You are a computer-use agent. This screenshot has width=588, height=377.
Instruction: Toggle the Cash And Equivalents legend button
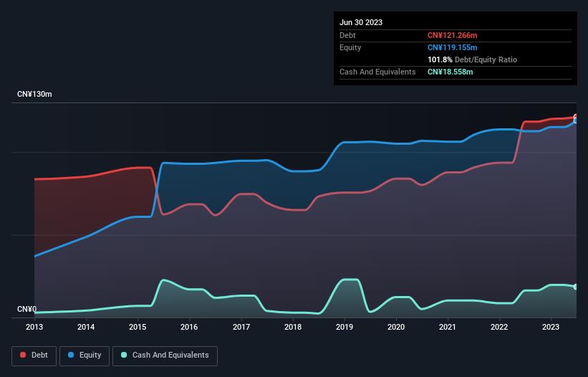click(x=165, y=355)
